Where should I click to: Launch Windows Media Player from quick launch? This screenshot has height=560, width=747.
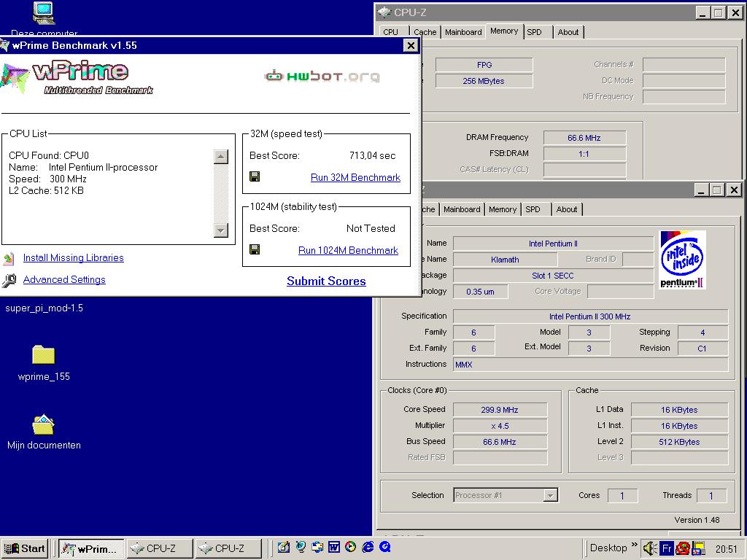(x=351, y=548)
